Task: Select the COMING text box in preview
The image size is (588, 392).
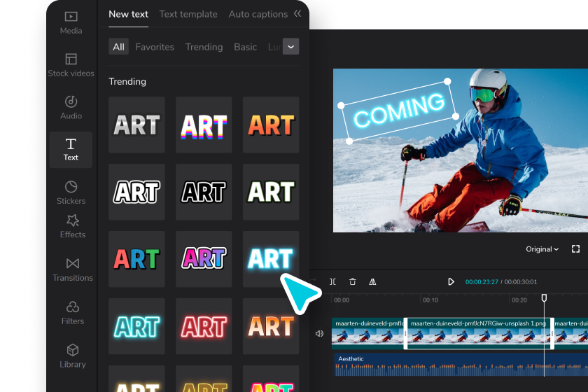Action: coord(398,111)
